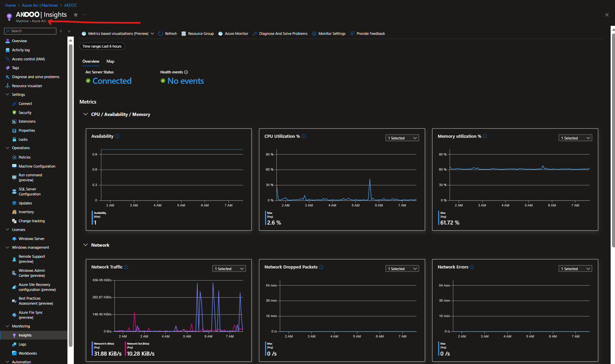The image size is (615, 364).
Task: Click the main page vertical scrollbar
Action: [x=613, y=140]
